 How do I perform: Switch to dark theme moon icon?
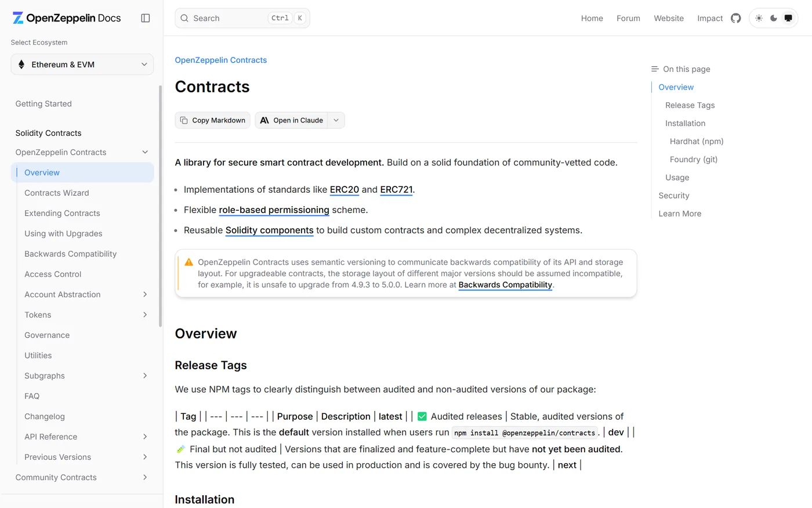coord(774,18)
